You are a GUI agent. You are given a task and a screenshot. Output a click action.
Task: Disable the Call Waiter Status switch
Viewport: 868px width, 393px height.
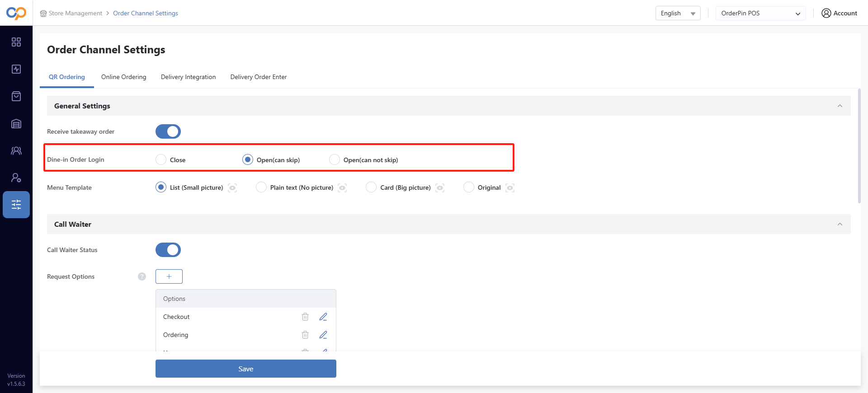point(168,250)
